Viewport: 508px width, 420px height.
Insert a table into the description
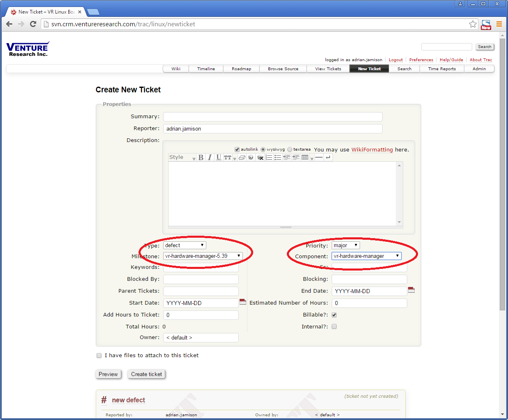click(305, 157)
